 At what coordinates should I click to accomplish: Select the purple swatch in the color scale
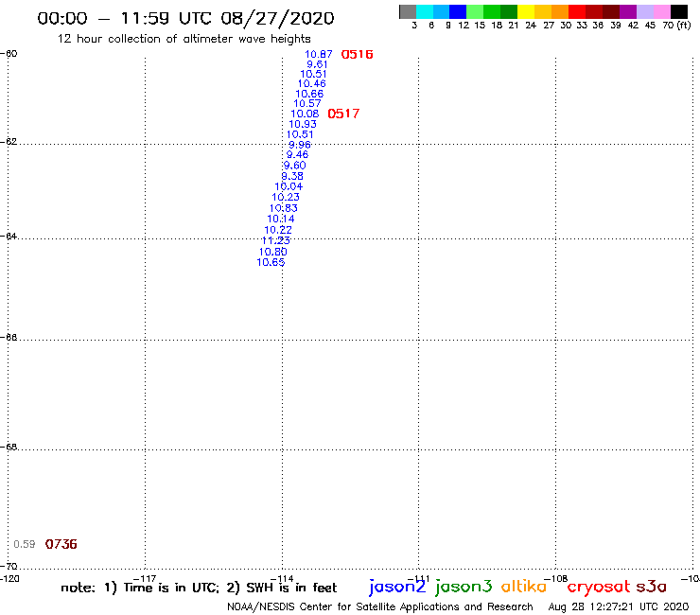click(x=628, y=11)
